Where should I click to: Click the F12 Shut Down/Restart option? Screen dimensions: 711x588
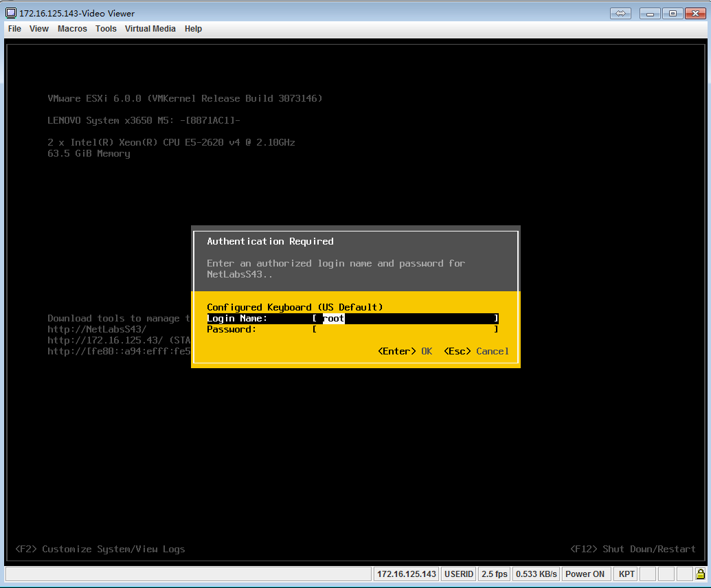tap(633, 549)
